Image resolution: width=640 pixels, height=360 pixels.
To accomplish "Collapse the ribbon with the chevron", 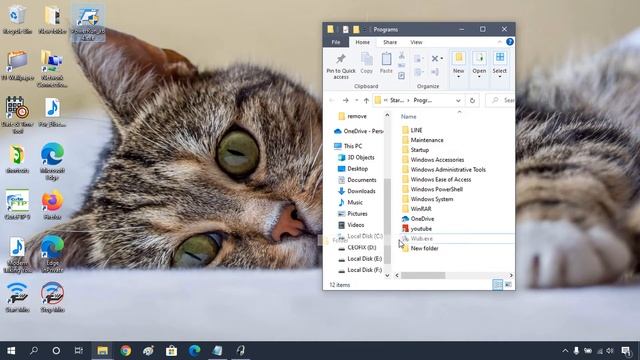I will [500, 42].
